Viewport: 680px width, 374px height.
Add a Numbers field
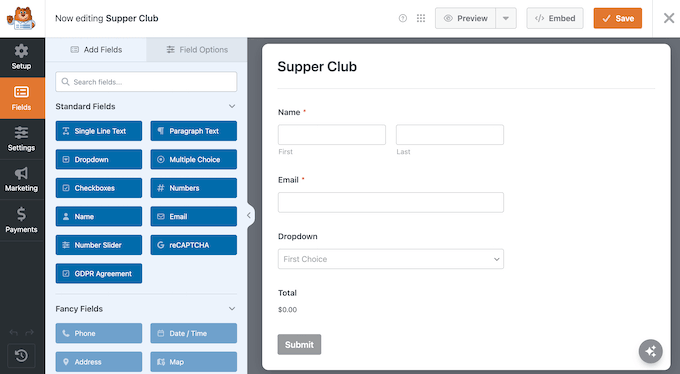(193, 188)
